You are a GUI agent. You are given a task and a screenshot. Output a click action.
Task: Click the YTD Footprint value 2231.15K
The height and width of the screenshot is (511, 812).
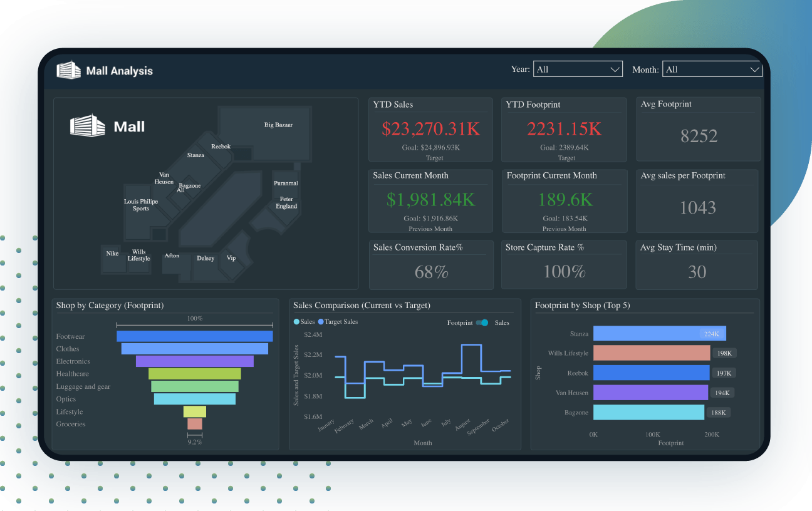[x=564, y=128]
